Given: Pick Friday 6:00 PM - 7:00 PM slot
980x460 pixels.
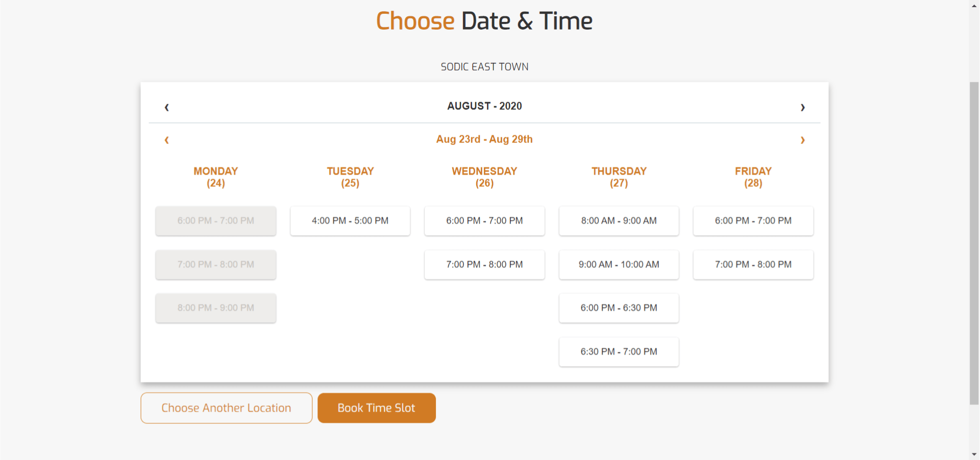Looking at the screenshot, I should point(753,221).
